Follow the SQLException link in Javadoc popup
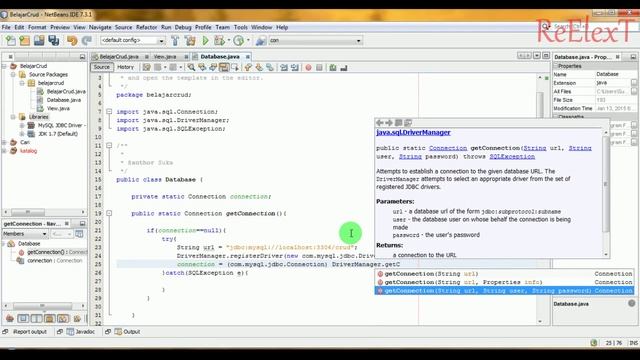This screenshot has height=360, width=640. (512, 156)
